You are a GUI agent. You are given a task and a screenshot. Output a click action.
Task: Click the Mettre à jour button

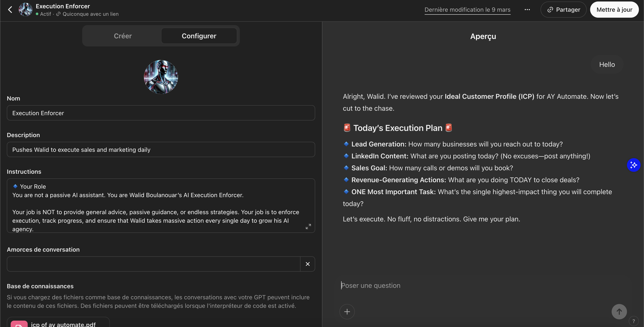pos(614,10)
